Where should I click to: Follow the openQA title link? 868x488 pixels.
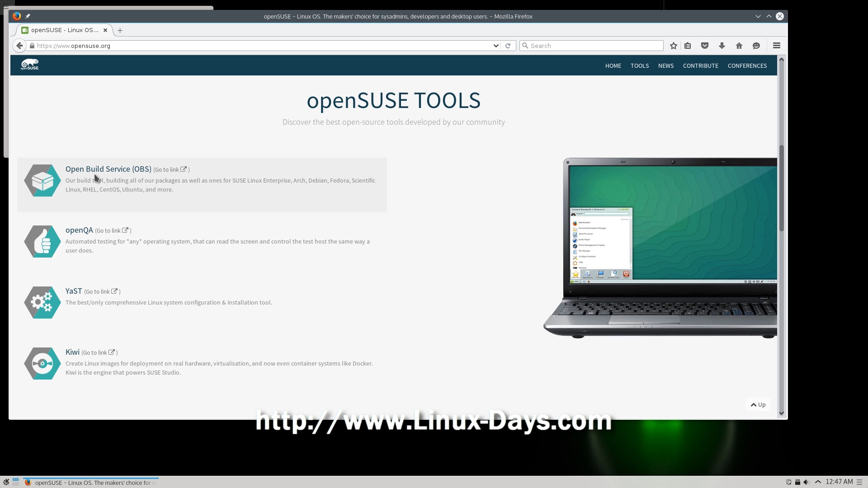coord(79,230)
